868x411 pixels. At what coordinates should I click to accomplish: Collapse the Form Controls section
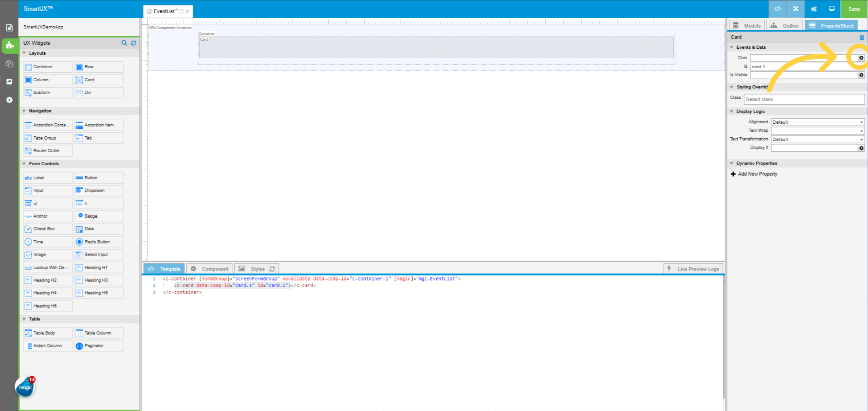coord(24,164)
